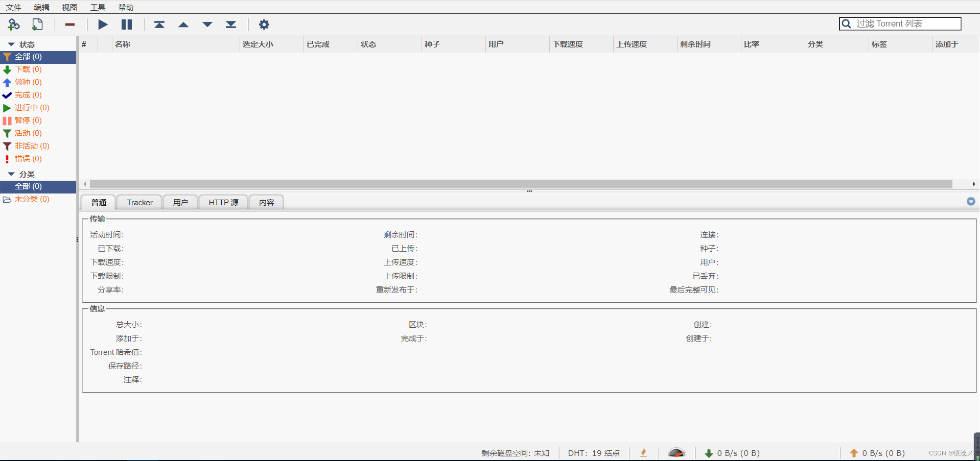Viewport: 980px width, 461px height.
Task: Switch to the 普通 tab
Action: [99, 202]
